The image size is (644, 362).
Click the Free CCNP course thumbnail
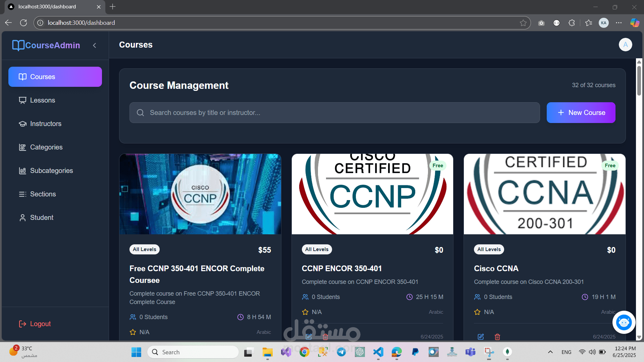(x=200, y=194)
